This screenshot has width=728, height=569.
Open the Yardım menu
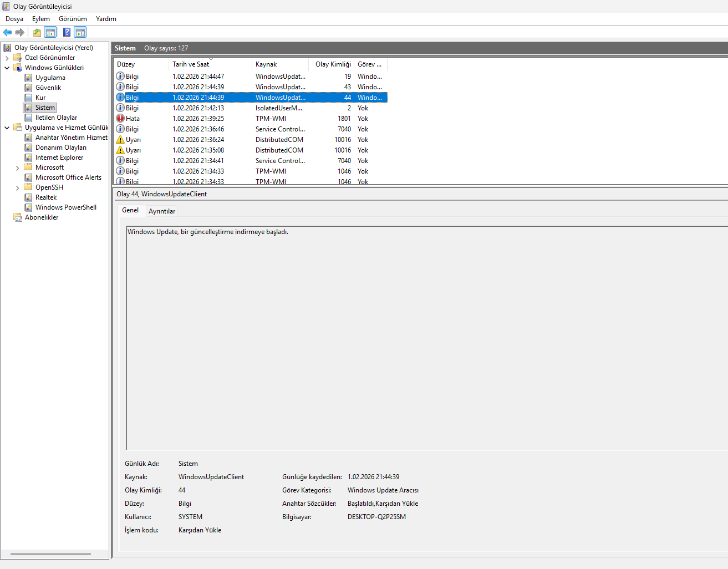[106, 19]
